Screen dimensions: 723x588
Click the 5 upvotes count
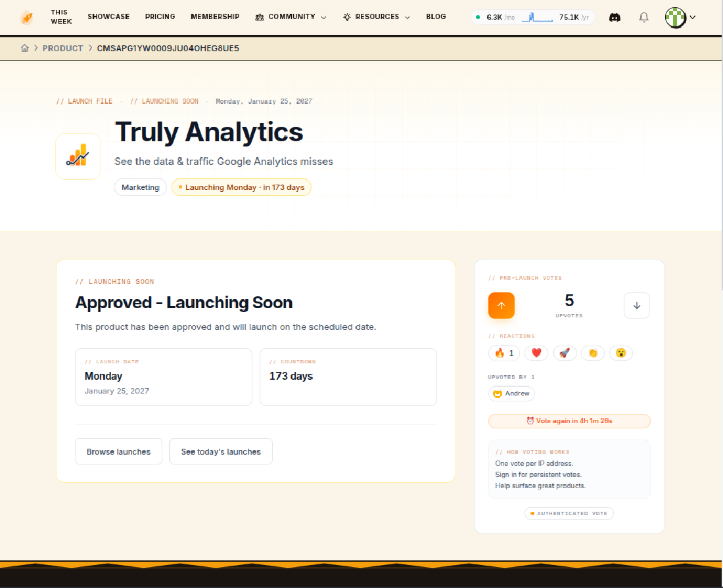[569, 300]
